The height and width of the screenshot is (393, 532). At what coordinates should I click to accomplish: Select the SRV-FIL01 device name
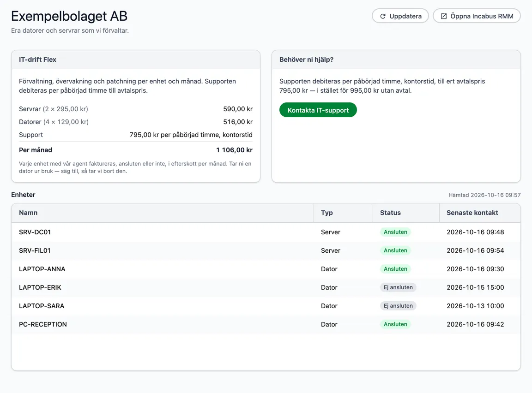tap(35, 251)
